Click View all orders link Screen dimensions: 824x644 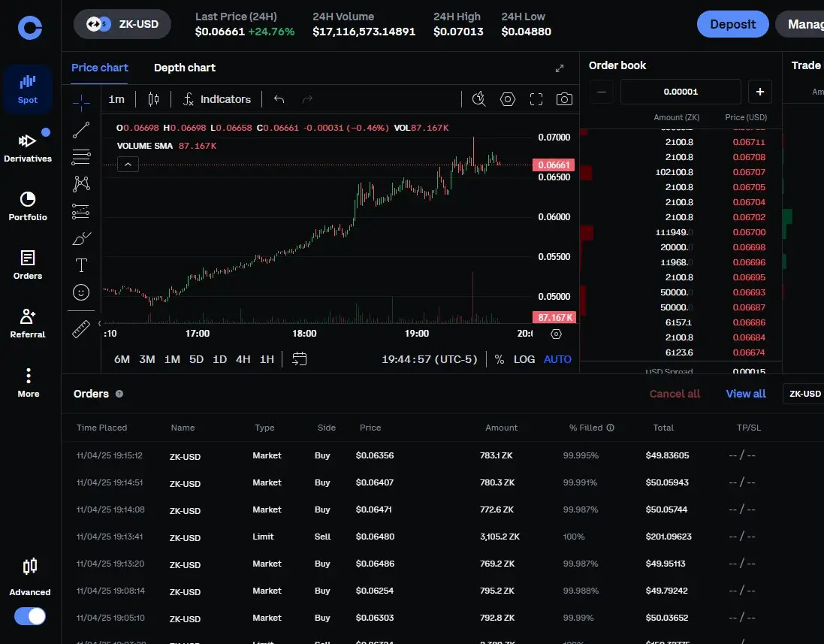746,394
